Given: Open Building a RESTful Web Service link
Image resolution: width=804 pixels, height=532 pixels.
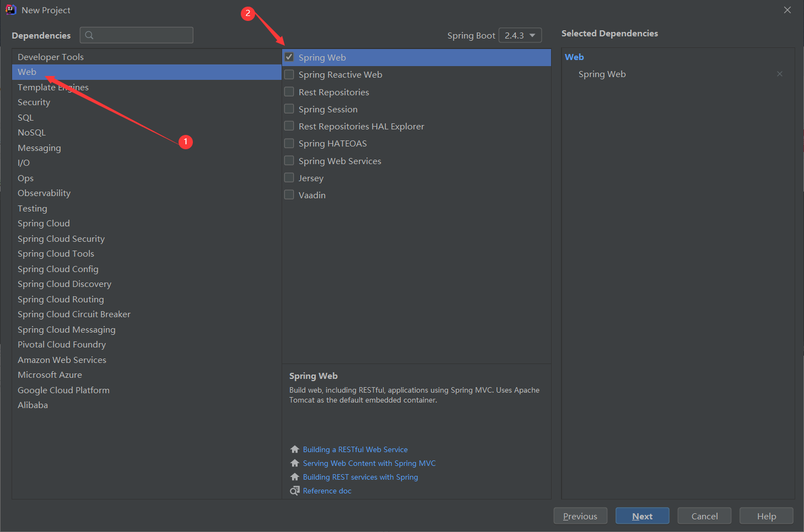Looking at the screenshot, I should [355, 449].
